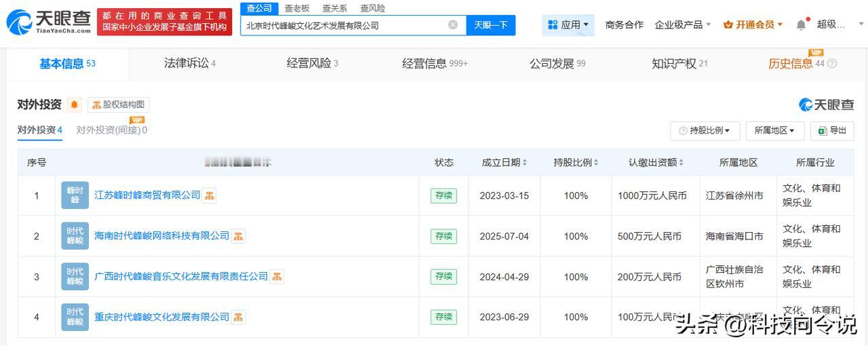Open the 所属地区 filter dropdown
Viewport: 868px width, 346px height.
pyautogui.click(x=774, y=130)
